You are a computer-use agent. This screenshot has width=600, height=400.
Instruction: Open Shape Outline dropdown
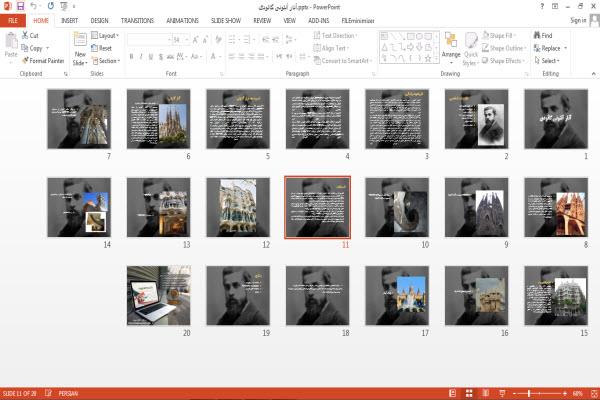[504, 48]
